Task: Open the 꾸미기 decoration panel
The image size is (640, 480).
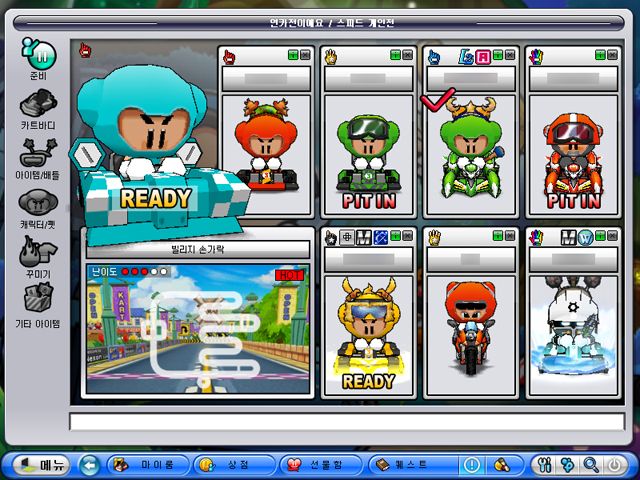Action: click(x=38, y=257)
